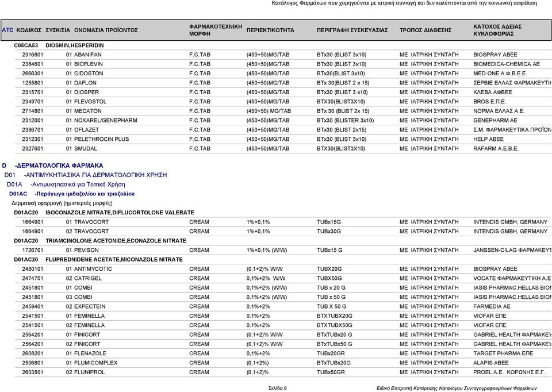
Task: Click the ΚΩΔΙΚΟΣ column header
Action: (x=29, y=30)
